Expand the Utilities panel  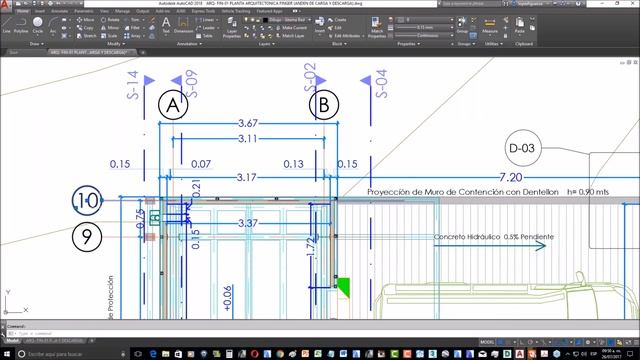point(494,44)
